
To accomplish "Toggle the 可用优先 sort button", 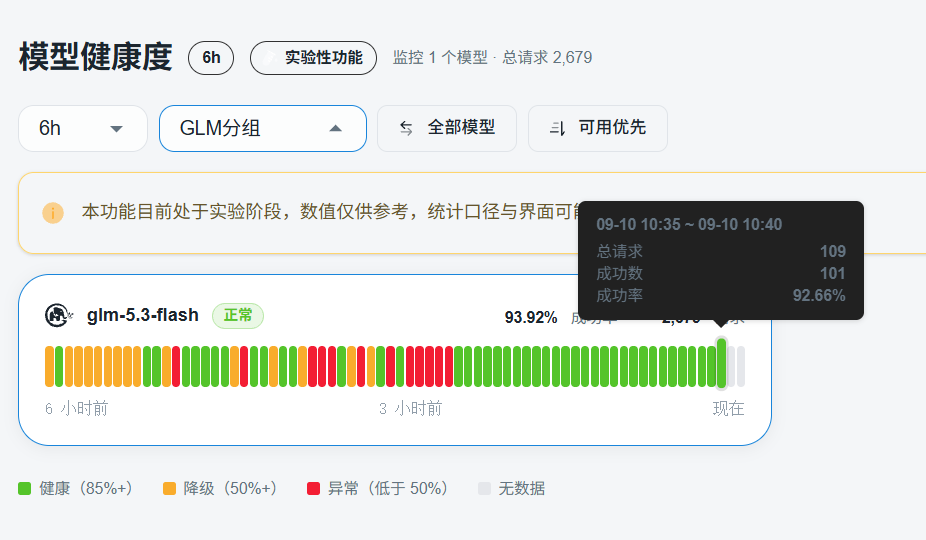I will (x=598, y=128).
